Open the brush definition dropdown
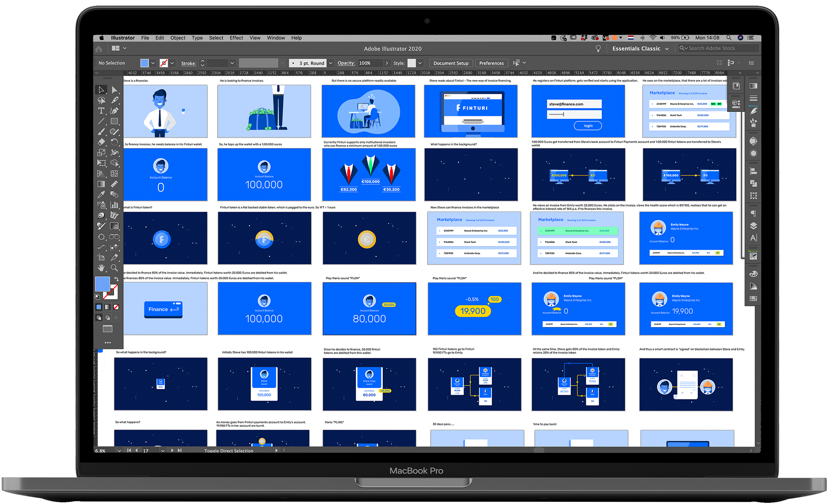Image resolution: width=830 pixels, height=504 pixels. (331, 63)
